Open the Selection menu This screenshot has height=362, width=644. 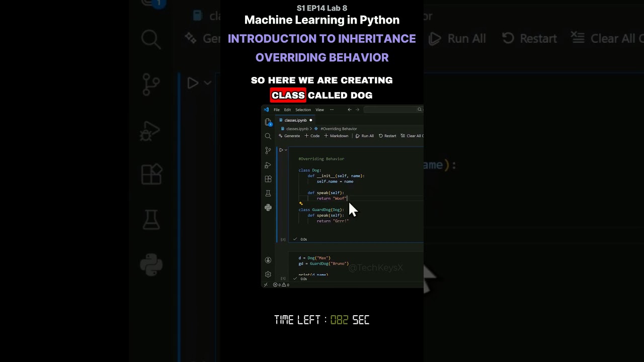pyautogui.click(x=303, y=110)
